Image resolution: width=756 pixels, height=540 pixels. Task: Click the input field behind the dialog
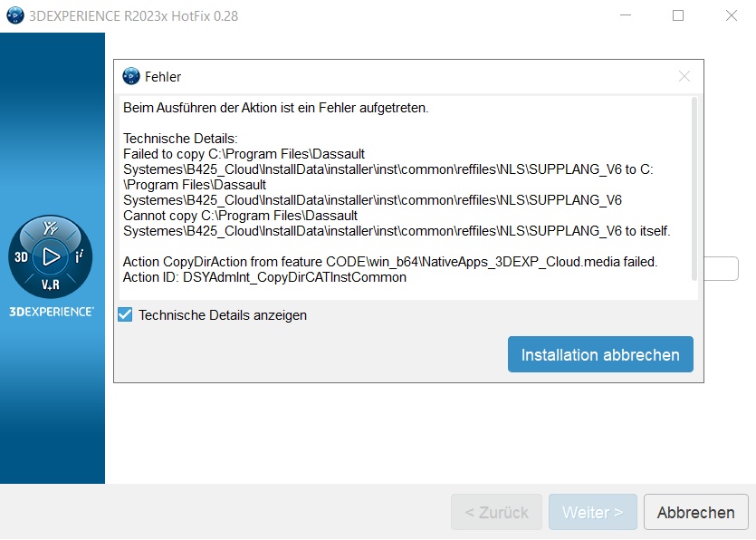[x=722, y=269]
